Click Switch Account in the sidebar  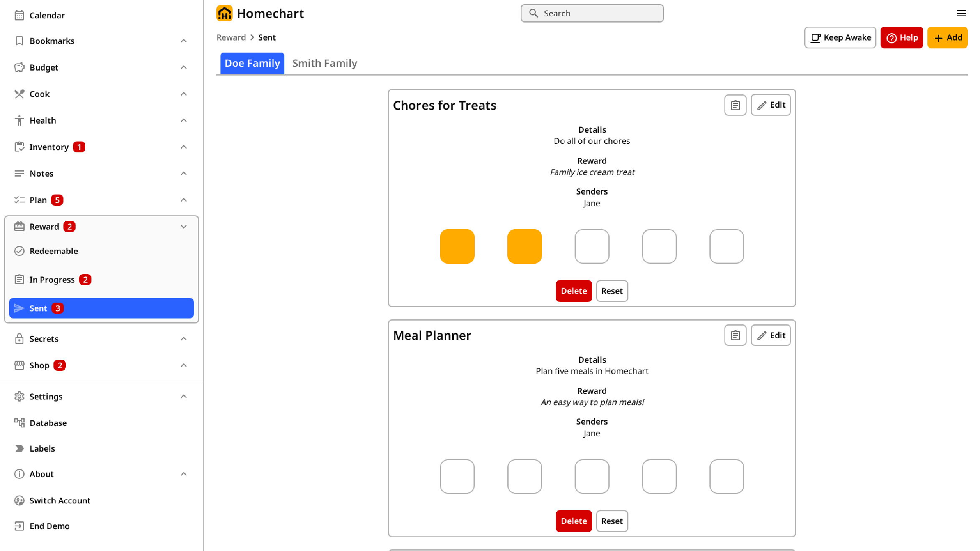coord(60,500)
